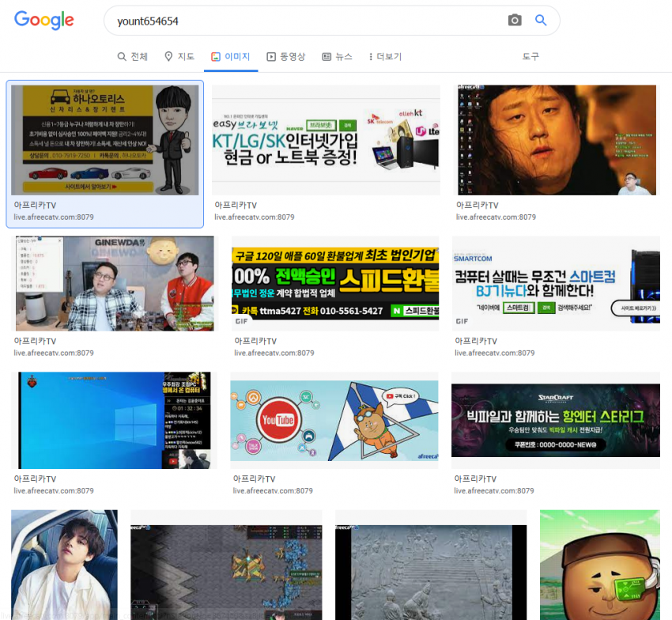Open the 스피드환불 GIF banner
Viewport: 672px width, 620px height.
(335, 283)
